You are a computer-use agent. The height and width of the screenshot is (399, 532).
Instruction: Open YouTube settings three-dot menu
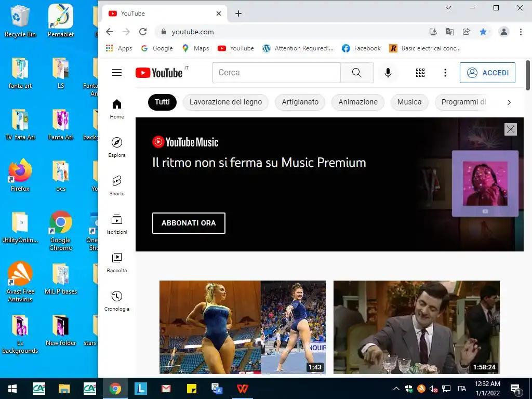tap(445, 73)
